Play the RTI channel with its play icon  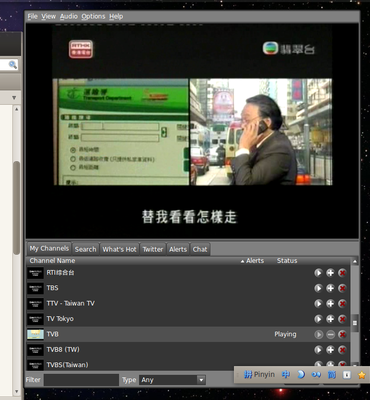coord(318,273)
